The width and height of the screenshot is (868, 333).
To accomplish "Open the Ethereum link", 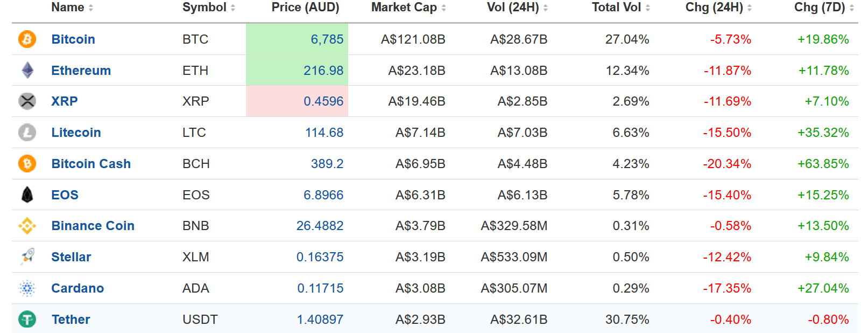I will point(81,71).
